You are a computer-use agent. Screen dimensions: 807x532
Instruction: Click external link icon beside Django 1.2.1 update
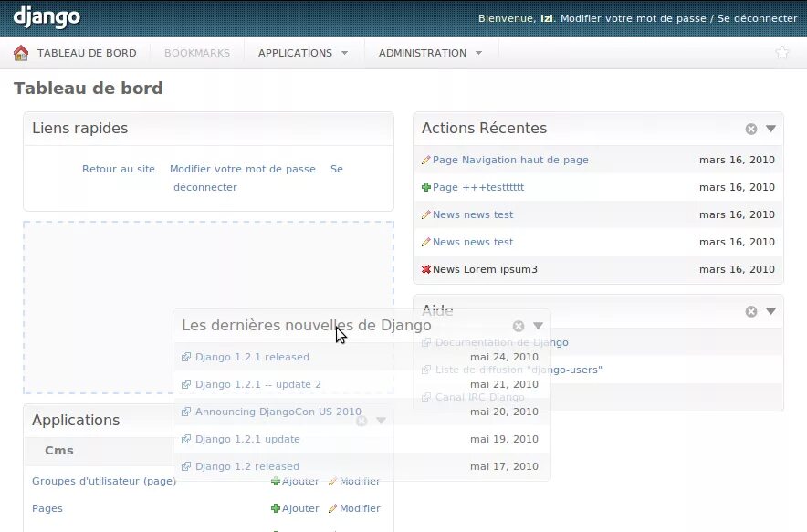pos(186,439)
